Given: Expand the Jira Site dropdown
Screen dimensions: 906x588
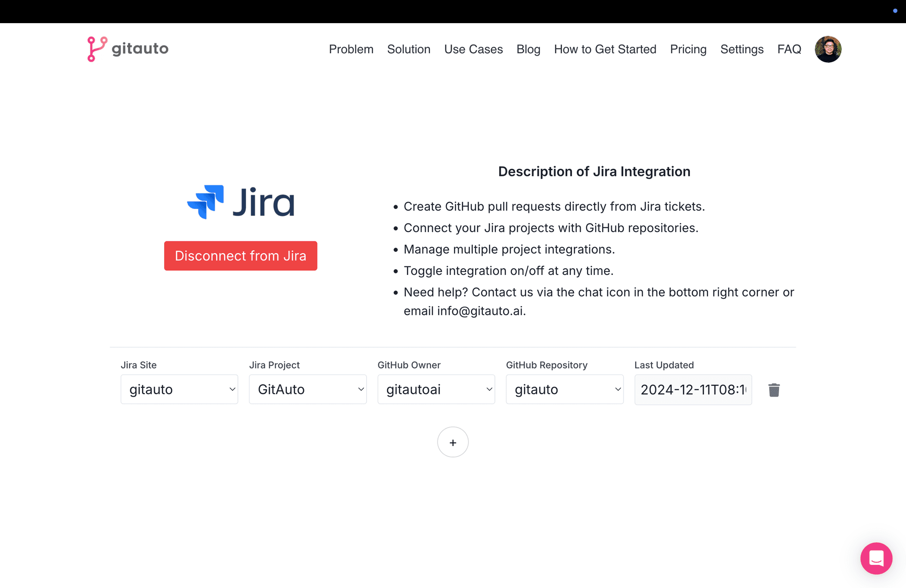Looking at the screenshot, I should (179, 389).
